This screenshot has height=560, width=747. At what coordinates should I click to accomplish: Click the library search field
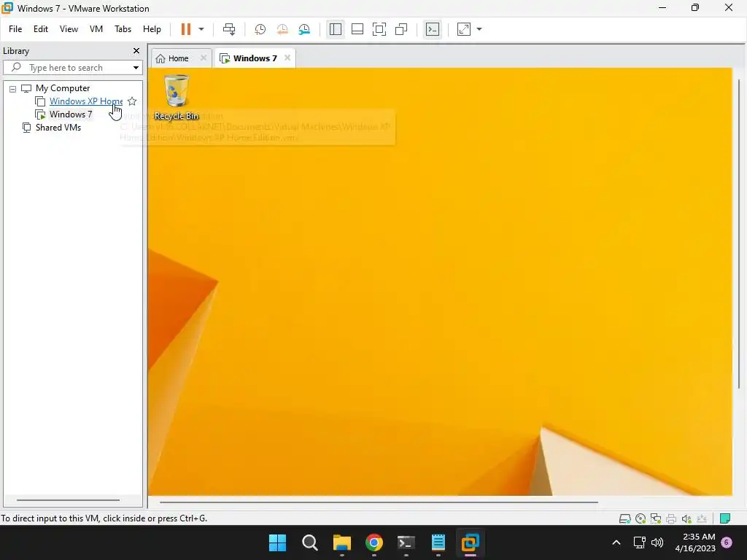click(71, 68)
